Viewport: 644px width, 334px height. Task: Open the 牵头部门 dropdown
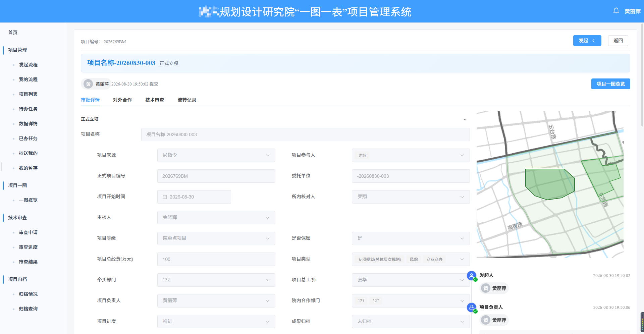(x=216, y=280)
